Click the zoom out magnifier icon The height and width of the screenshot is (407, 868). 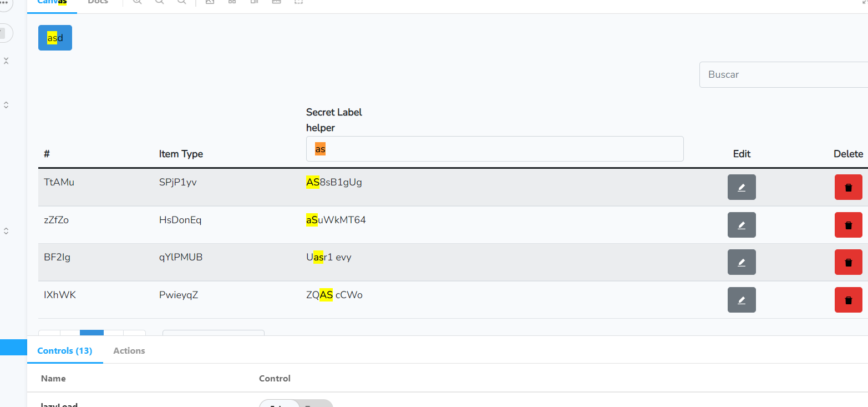pyautogui.click(x=159, y=2)
